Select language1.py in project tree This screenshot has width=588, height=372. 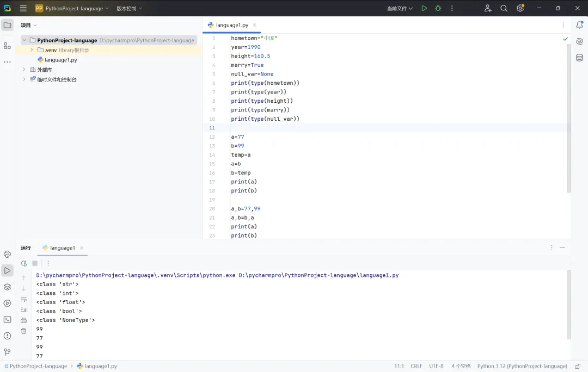57,60
